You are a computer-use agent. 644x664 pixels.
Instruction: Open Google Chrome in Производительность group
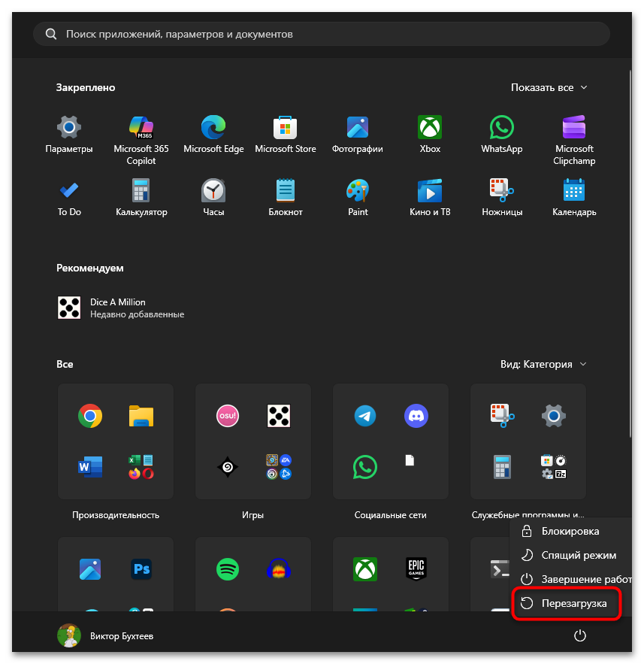coord(90,416)
